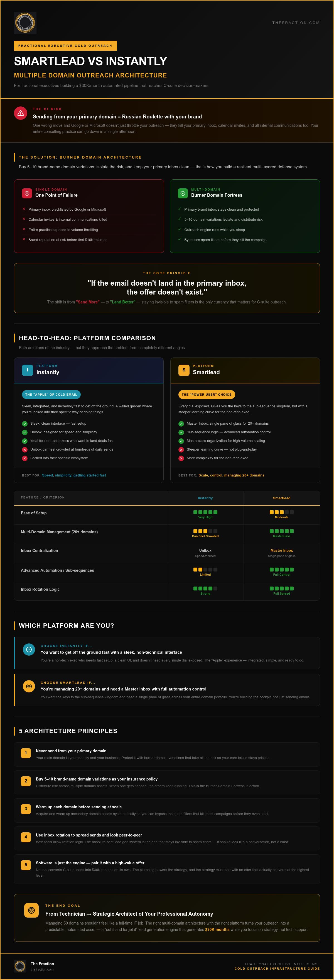Click The Fraction logo in the footer
Viewport: 334px width, 980px height.
point(20,966)
